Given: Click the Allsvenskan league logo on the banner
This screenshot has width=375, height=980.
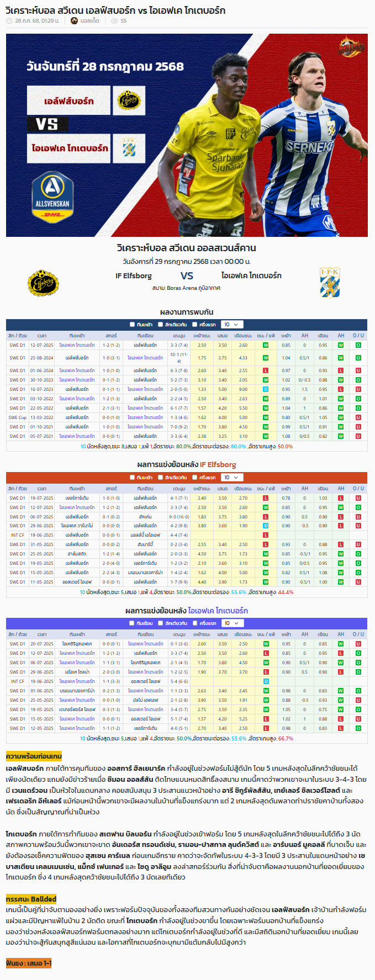Looking at the screenshot, I should 52,197.
